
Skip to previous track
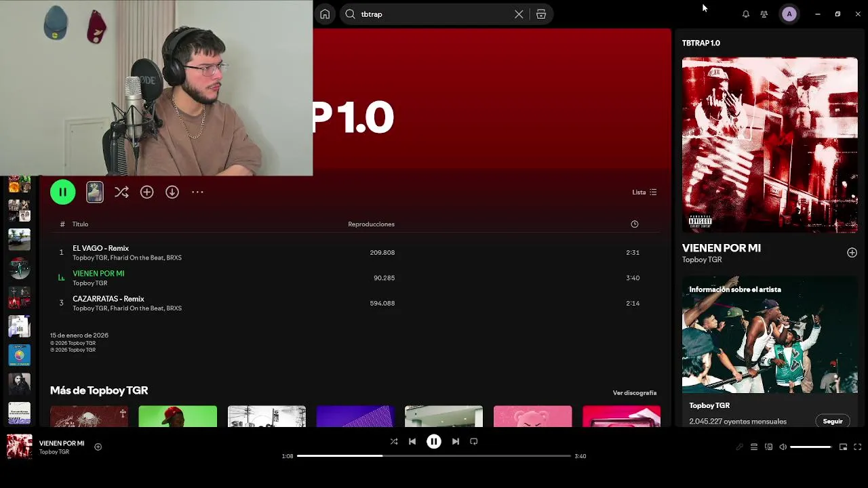pos(412,442)
